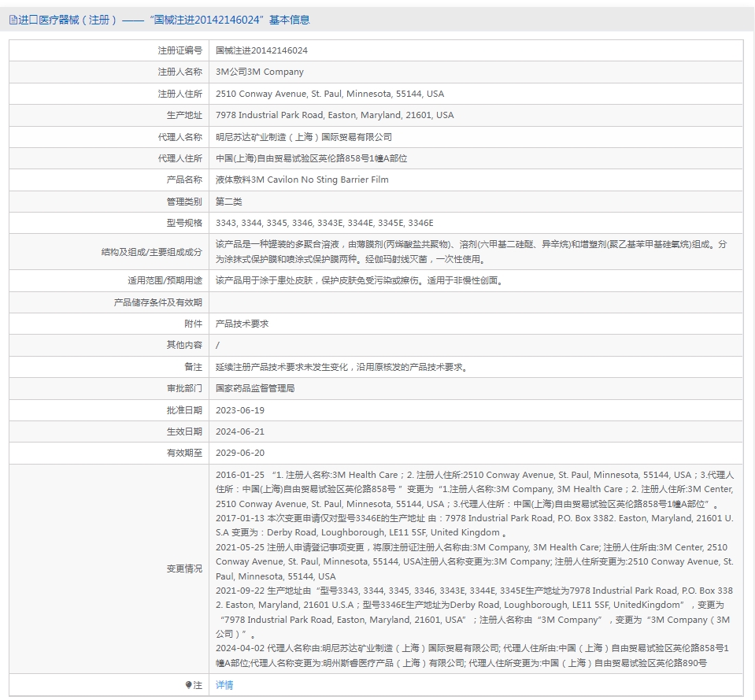Click registrant name 3M公司3M Company

260,72
